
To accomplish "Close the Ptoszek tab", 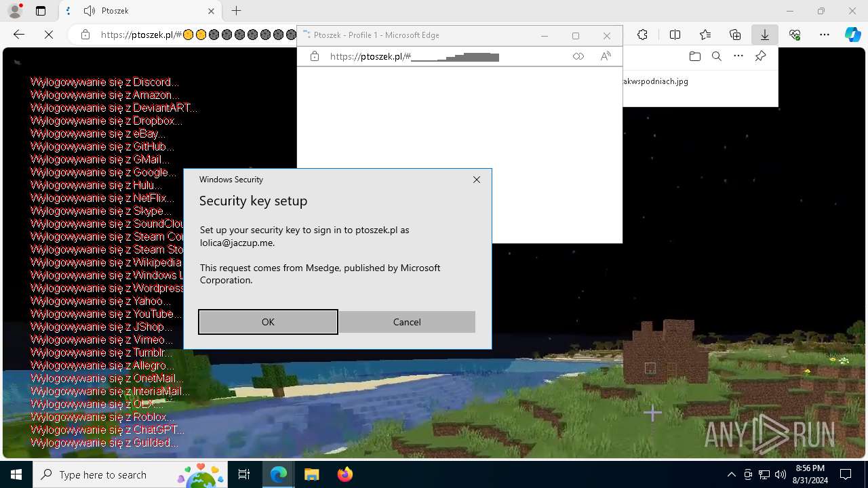I will [211, 11].
